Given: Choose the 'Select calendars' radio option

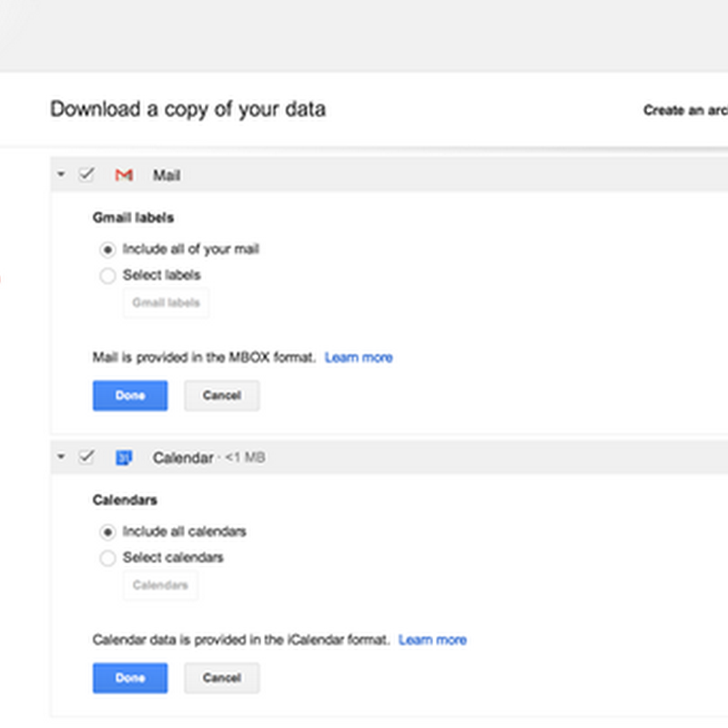Looking at the screenshot, I should 108,558.
